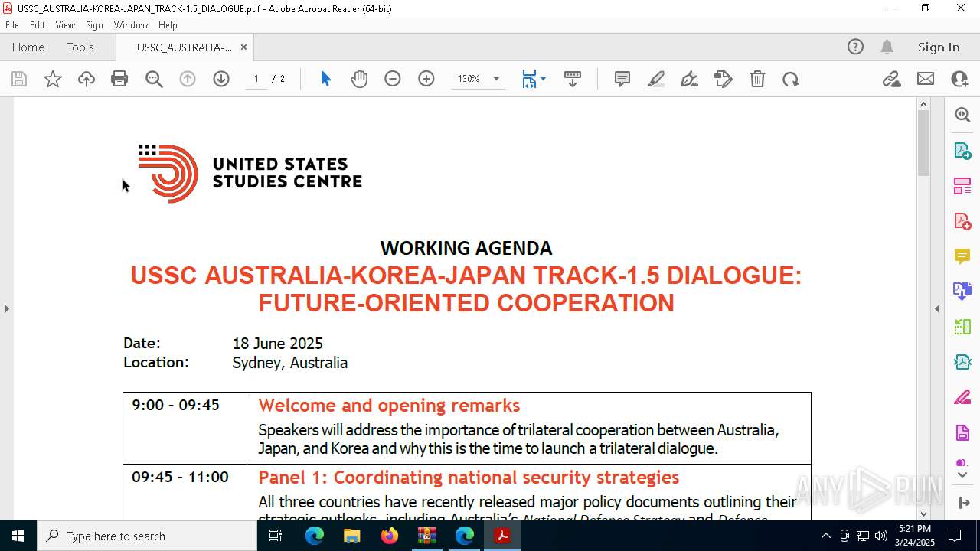Viewport: 980px width, 551px height.
Task: Print the document
Action: [119, 79]
